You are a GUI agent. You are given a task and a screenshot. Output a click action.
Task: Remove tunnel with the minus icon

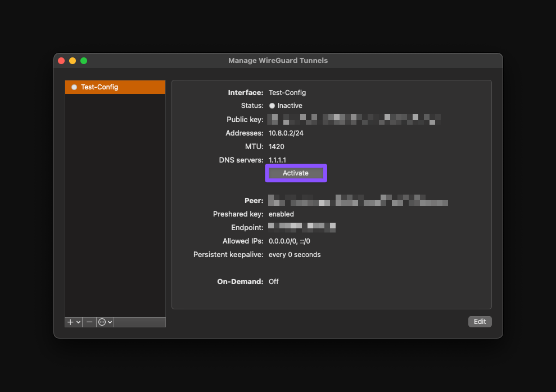coord(89,322)
